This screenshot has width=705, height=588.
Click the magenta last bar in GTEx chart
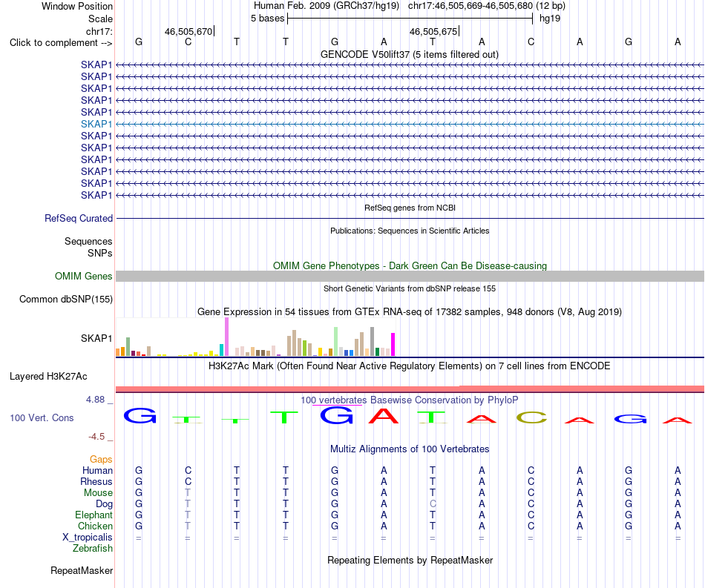pyautogui.click(x=393, y=345)
